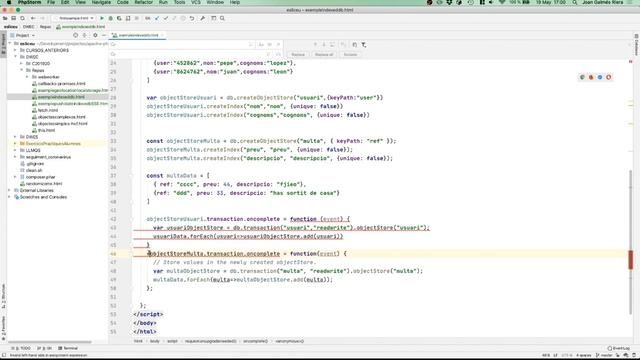Click the search text input field
640x360 pixels.
pos(182,44)
